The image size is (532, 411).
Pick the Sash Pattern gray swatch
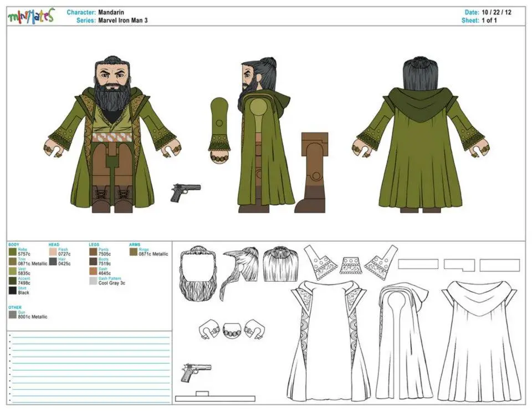[93, 281]
